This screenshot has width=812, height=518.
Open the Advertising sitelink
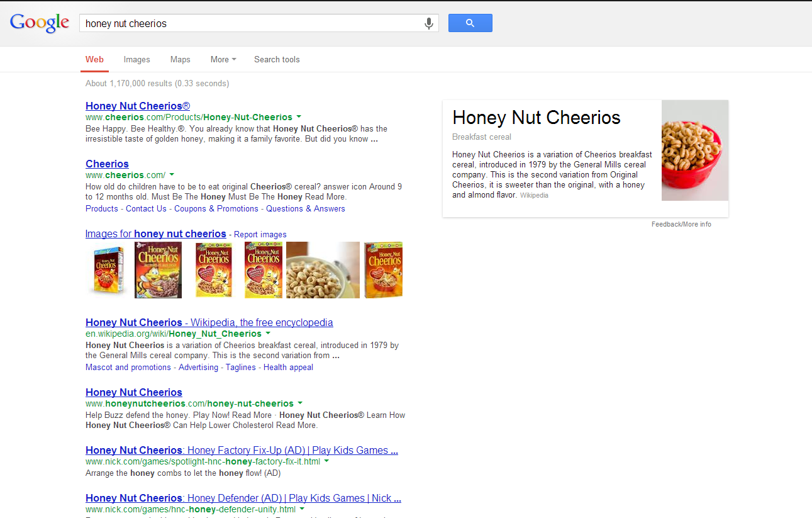pos(198,368)
